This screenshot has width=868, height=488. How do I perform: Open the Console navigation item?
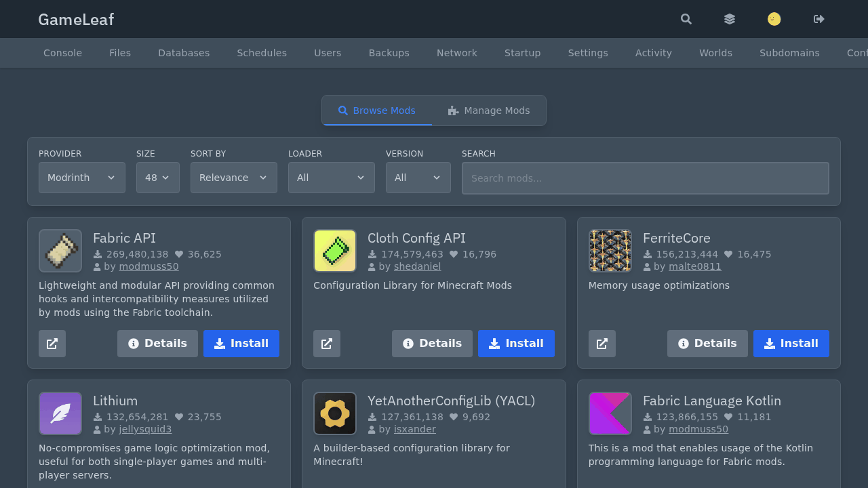point(62,53)
